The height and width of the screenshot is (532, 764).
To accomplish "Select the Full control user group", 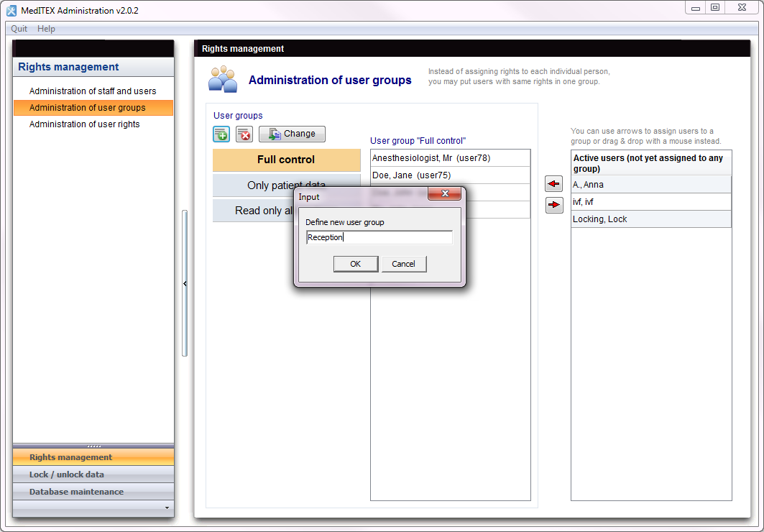I will [287, 160].
